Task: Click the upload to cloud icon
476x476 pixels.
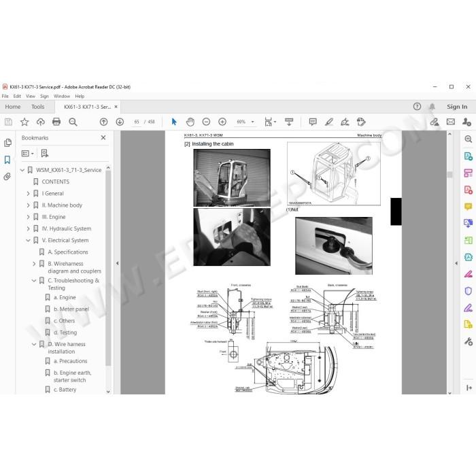Action: point(40,122)
